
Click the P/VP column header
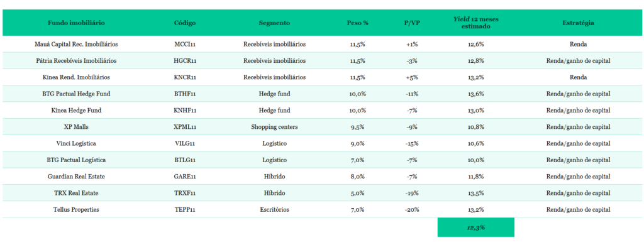(412, 23)
